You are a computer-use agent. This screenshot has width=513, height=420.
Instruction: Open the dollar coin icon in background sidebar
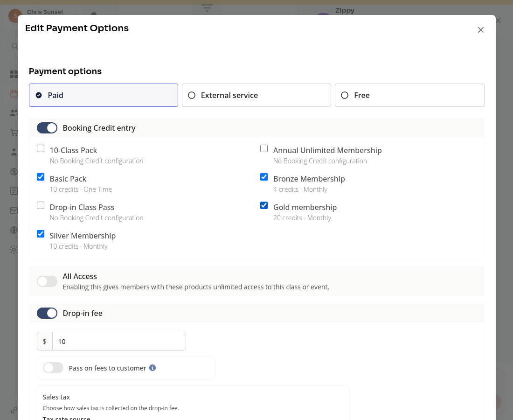[14, 172]
